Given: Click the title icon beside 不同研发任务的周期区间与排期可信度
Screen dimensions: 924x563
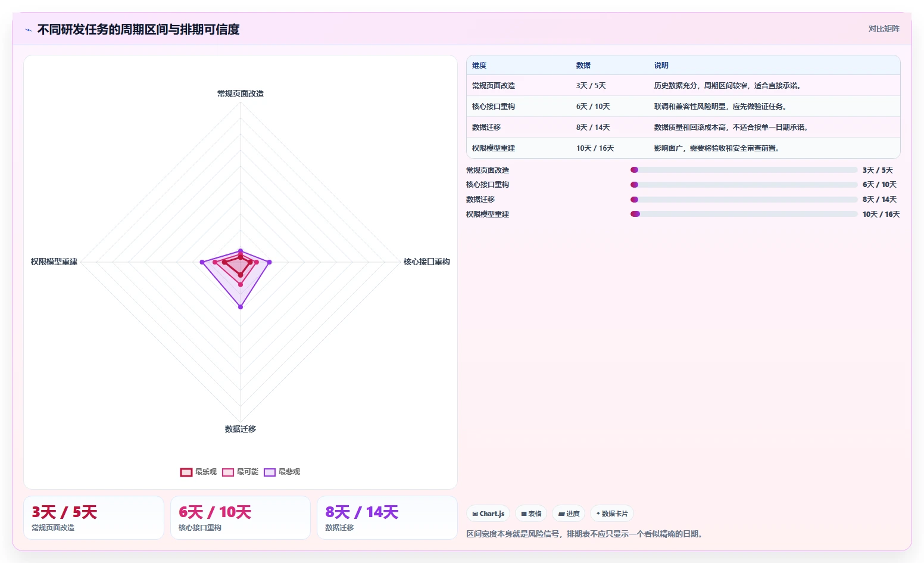Looking at the screenshot, I should tap(28, 30).
